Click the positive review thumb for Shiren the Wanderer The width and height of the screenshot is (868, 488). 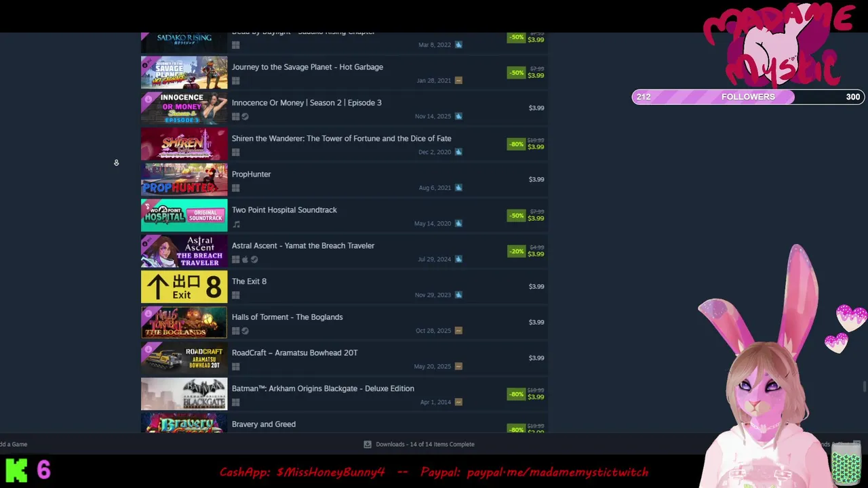coord(458,152)
